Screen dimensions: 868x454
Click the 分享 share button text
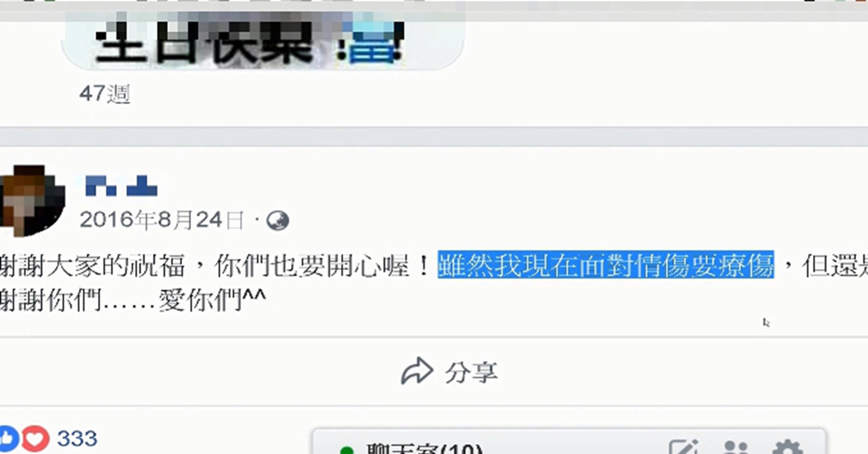point(471,372)
